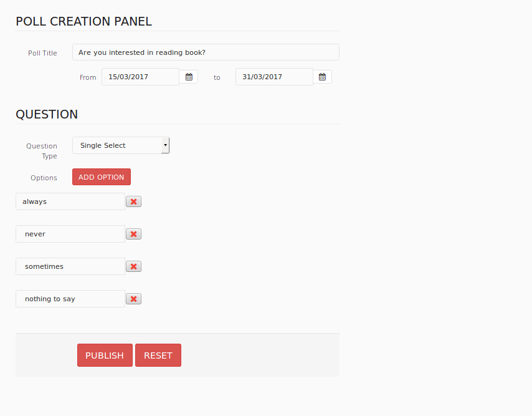Click the From date field showing 15/03/2017
Image resolution: width=532 pixels, height=416 pixels.
(x=140, y=76)
